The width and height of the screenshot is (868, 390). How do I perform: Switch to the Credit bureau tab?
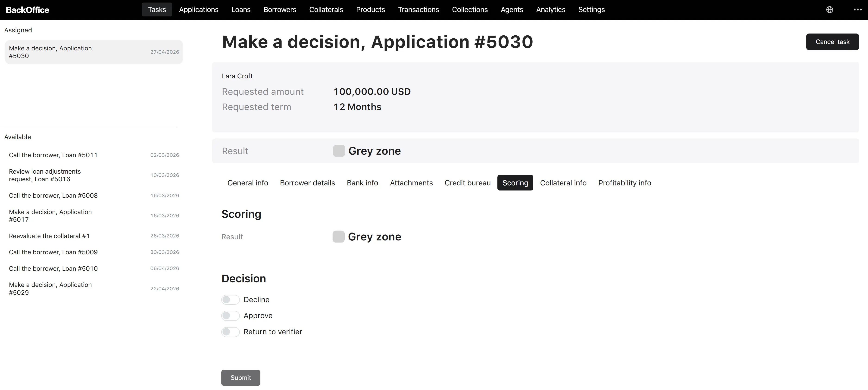pyautogui.click(x=467, y=183)
